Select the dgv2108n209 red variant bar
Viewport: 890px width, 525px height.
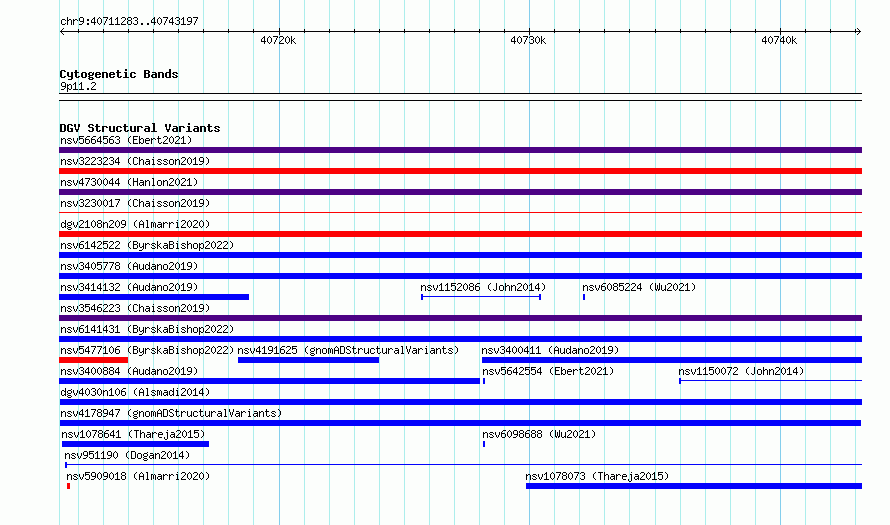(460, 234)
